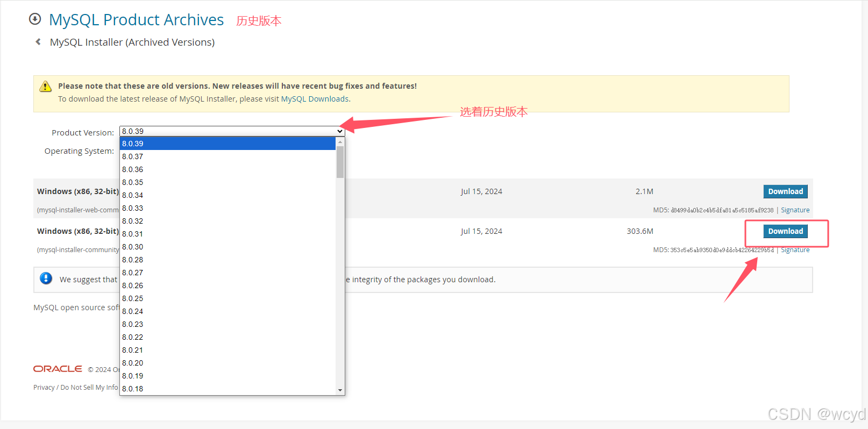Click the dropdown list scroll up arrow
Image resolution: width=868 pixels, height=429 pixels.
(340, 142)
